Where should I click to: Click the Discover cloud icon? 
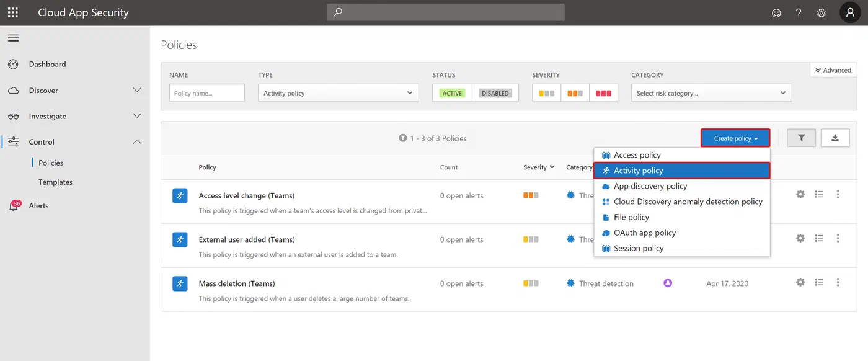pyautogui.click(x=13, y=91)
